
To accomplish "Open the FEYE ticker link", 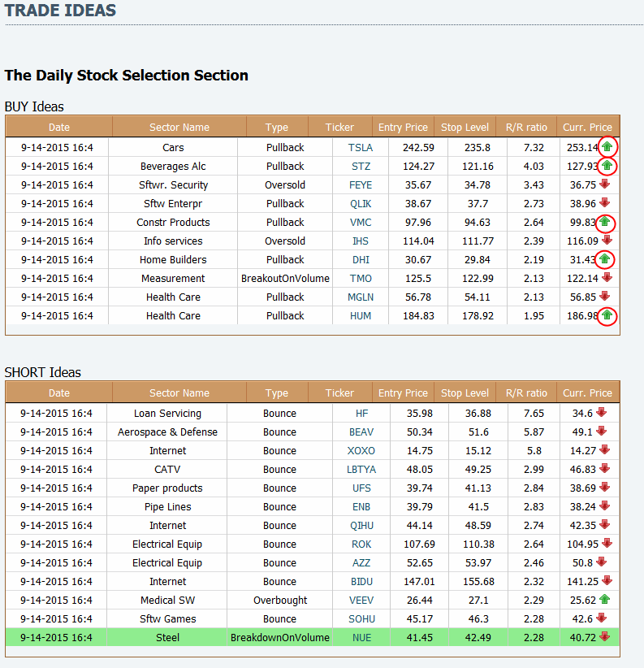I will [x=361, y=185].
